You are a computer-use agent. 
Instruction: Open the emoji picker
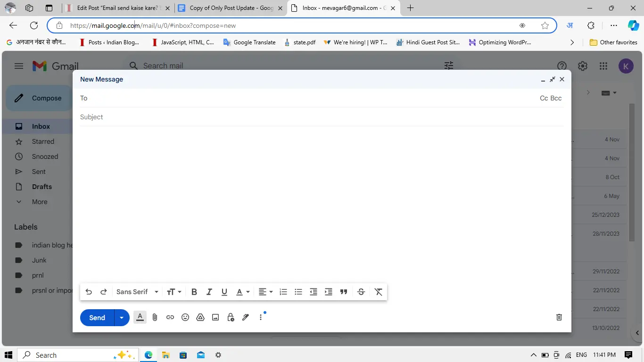point(185,317)
